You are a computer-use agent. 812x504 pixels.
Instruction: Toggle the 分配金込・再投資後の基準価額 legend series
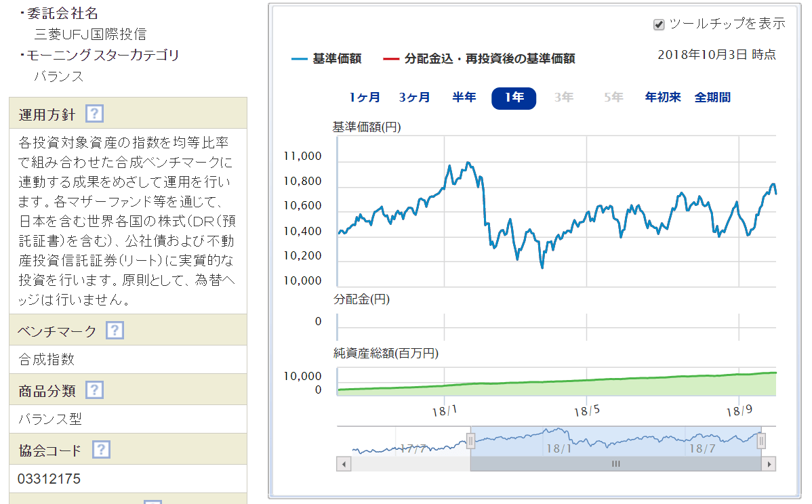coord(479,59)
